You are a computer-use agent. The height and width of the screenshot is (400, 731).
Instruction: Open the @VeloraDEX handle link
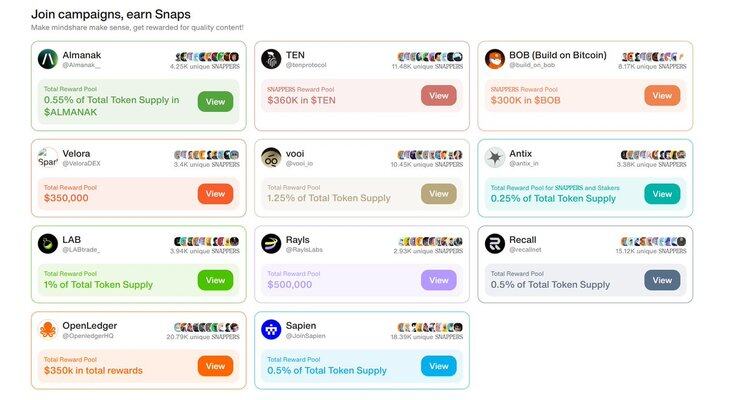click(82, 164)
